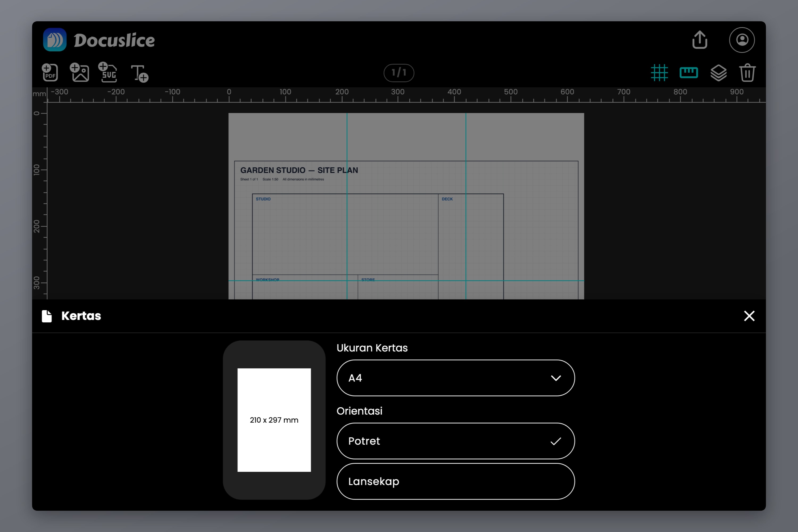Toggle the grid display
The height and width of the screenshot is (532, 798).
point(659,73)
